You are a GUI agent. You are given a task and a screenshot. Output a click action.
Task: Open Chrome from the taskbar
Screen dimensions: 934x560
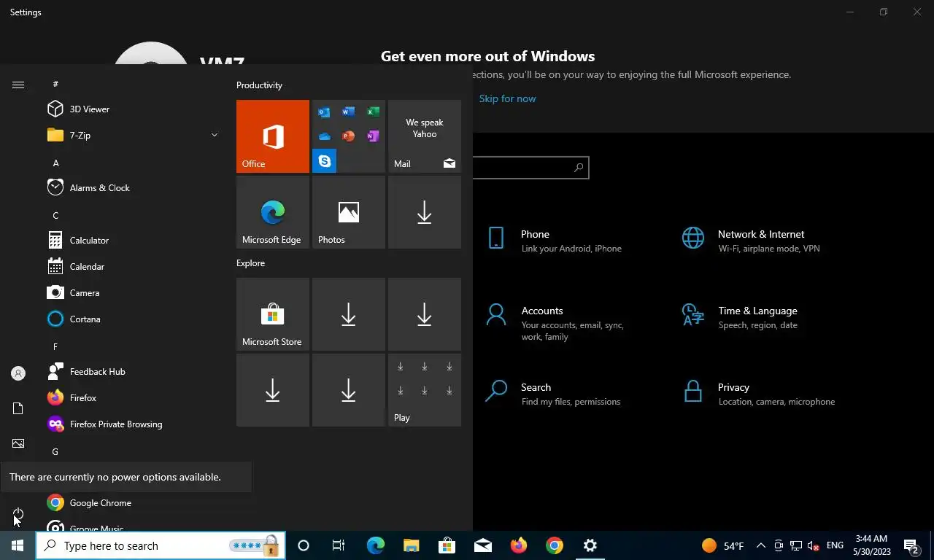click(x=555, y=545)
